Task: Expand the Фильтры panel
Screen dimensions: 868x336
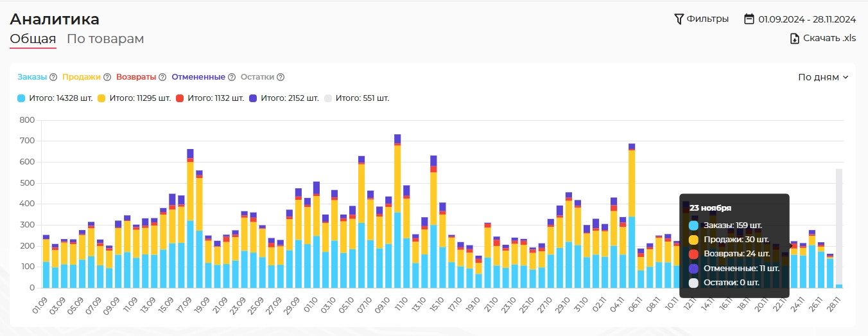Action: tap(707, 19)
